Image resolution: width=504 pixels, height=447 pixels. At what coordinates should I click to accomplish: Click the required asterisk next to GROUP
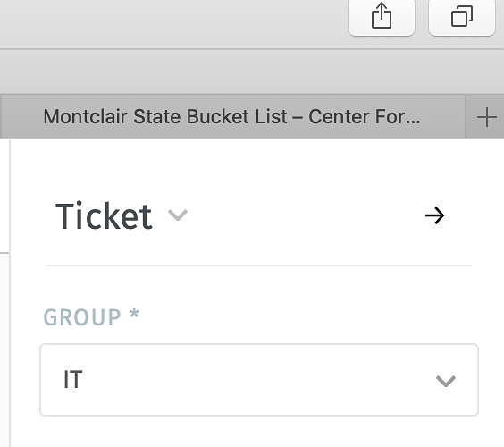pyautogui.click(x=134, y=313)
